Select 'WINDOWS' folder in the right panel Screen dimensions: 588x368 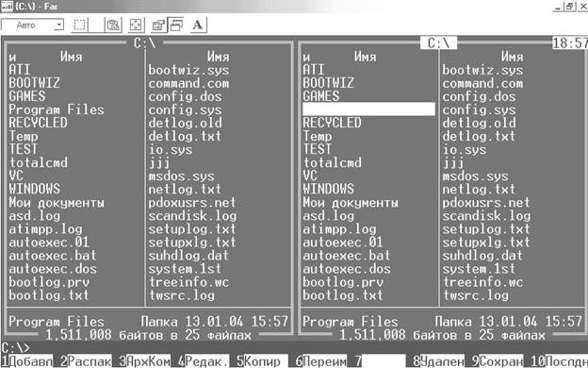pos(328,189)
